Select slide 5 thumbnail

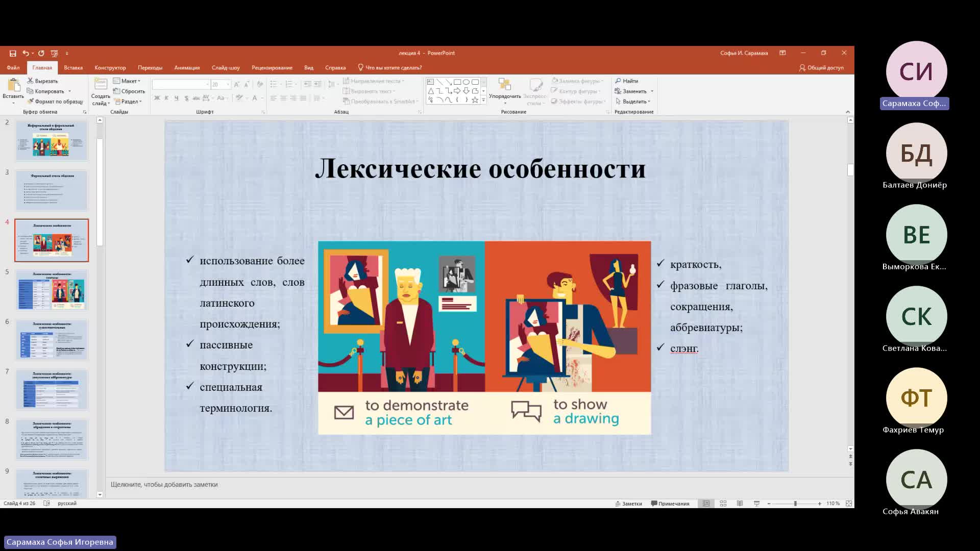click(52, 290)
